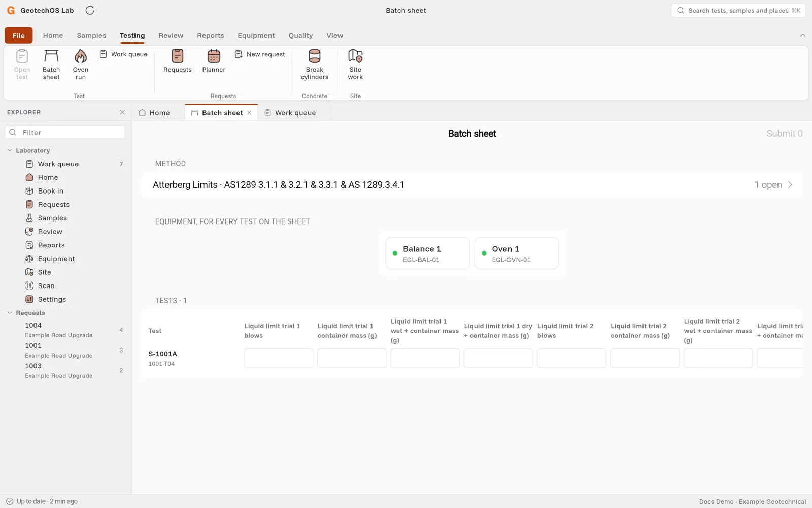Close the Batch sheet tab
This screenshot has width=812, height=508.
[249, 113]
